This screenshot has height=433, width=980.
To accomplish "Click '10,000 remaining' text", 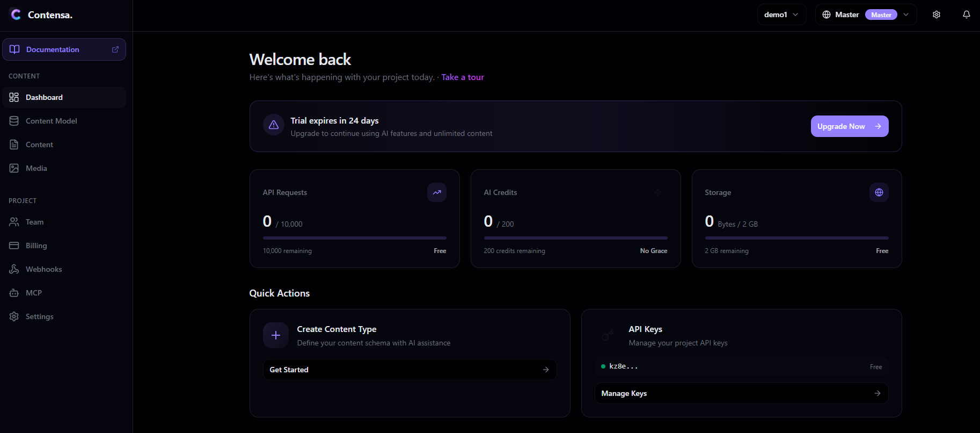I will pyautogui.click(x=287, y=251).
